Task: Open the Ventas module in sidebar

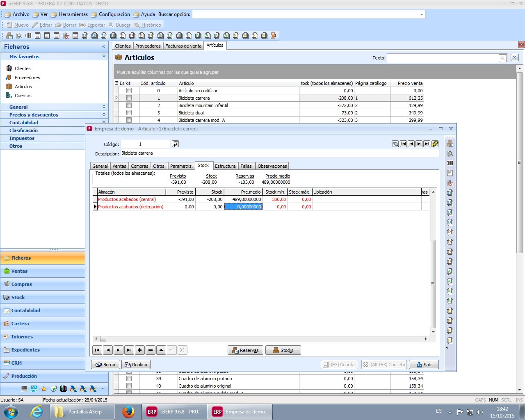Action: click(x=43, y=271)
